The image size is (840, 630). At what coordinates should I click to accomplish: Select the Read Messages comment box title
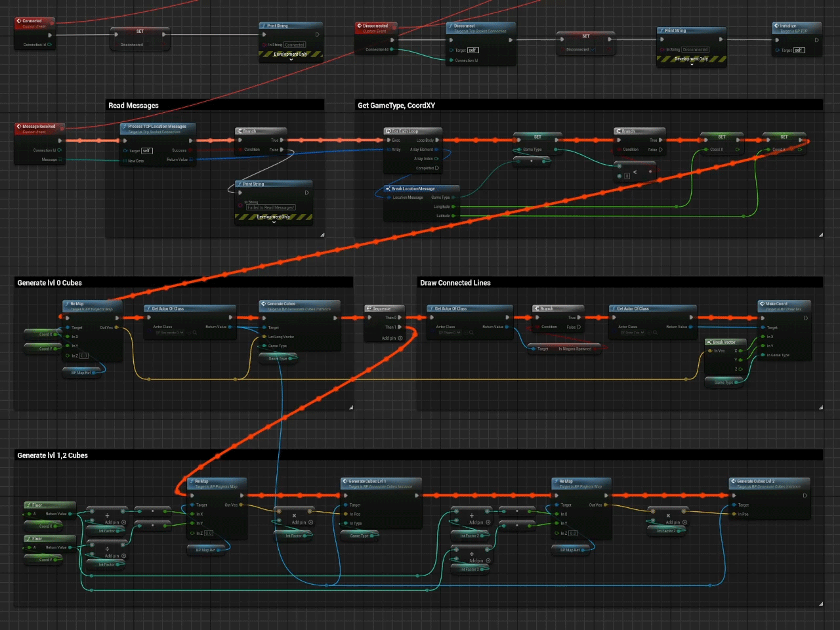[x=134, y=106]
